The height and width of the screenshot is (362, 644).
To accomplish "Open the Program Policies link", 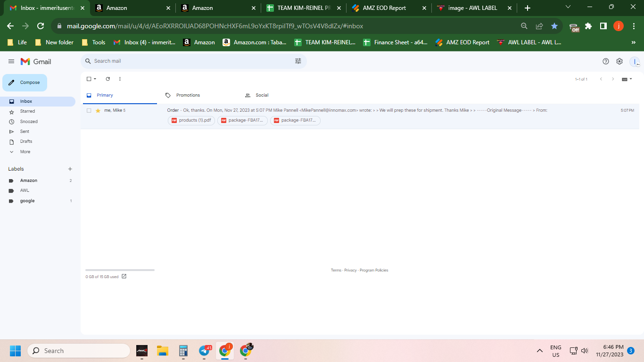I will 374,271.
